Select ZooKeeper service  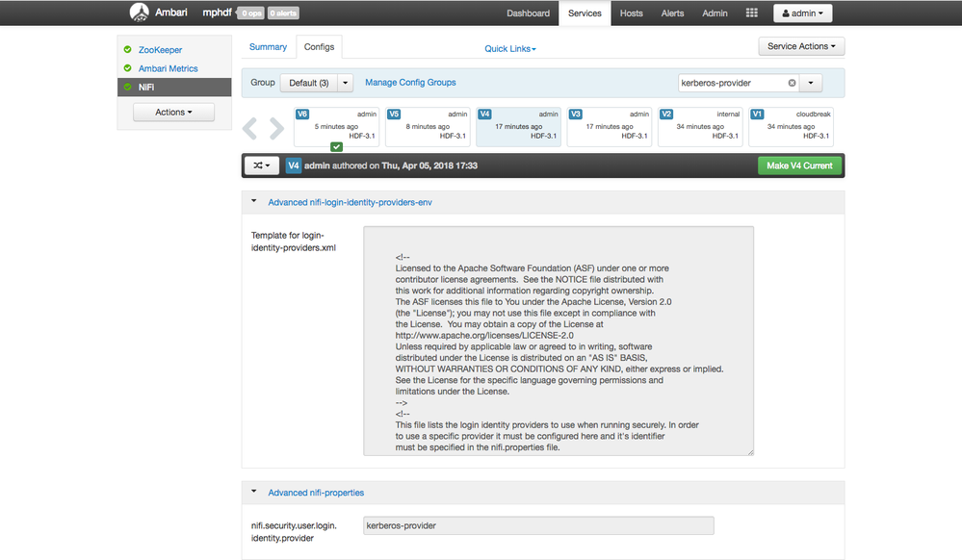[x=160, y=50]
